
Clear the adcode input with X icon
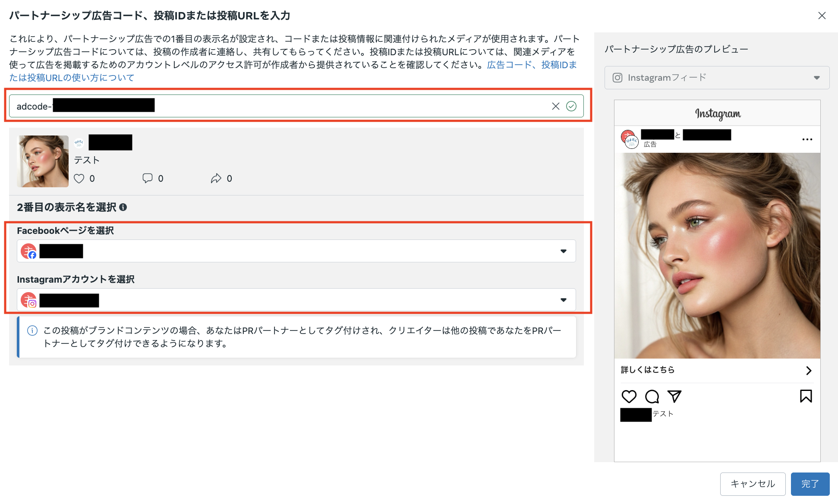(555, 106)
